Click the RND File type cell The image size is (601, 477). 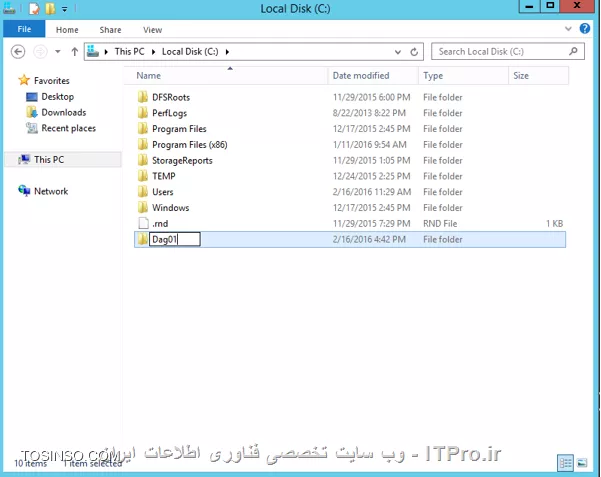pyautogui.click(x=440, y=223)
